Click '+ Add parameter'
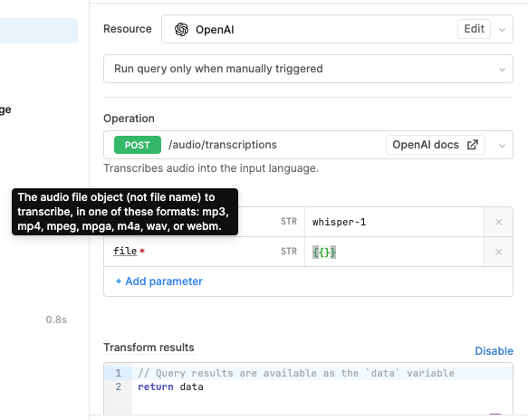The image size is (528, 420). pos(158,282)
